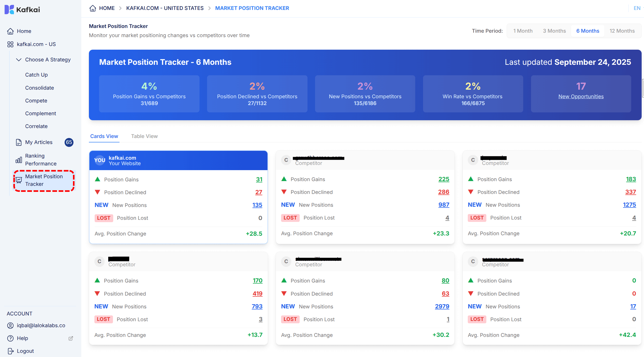This screenshot has width=644, height=357.
Task: Collapse the Choose A Strategy chevron
Action: (19, 60)
